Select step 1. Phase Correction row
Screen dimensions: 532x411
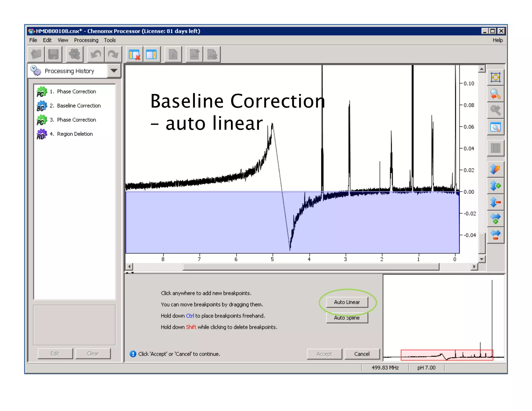[75, 91]
